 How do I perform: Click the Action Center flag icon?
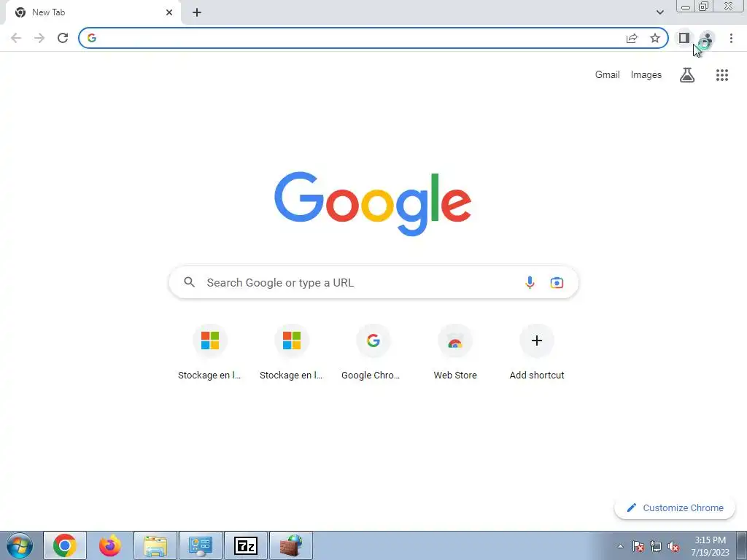click(x=638, y=547)
